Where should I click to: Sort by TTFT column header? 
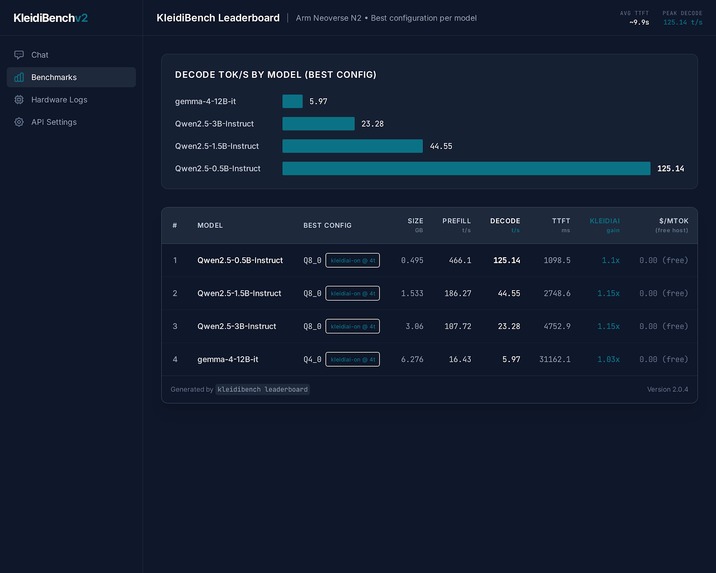(561, 225)
